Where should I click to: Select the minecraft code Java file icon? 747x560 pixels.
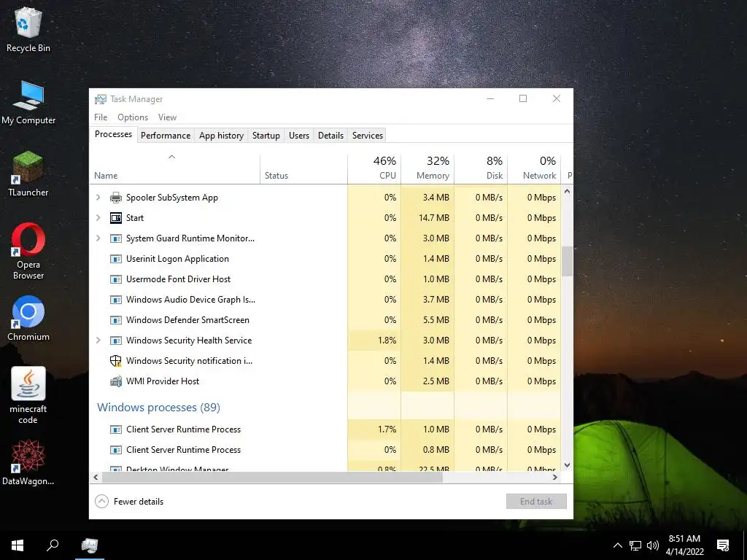click(x=28, y=384)
